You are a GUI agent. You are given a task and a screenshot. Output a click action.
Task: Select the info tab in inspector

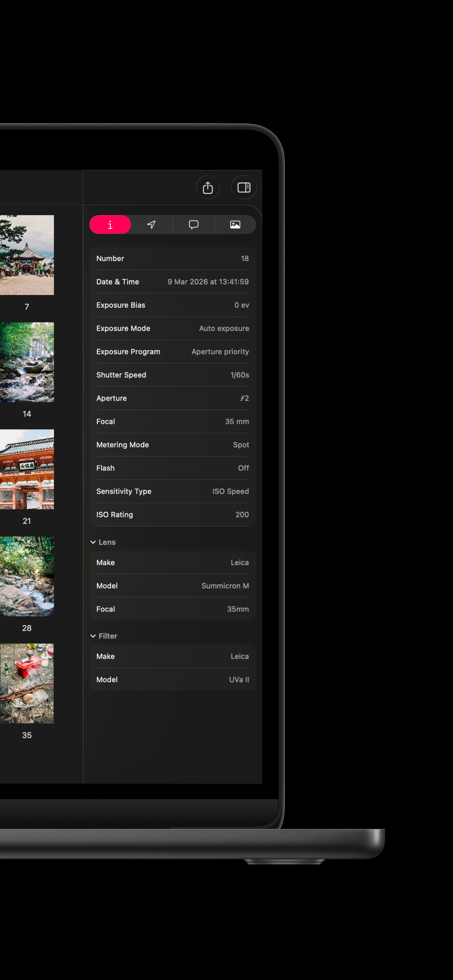pos(111,225)
